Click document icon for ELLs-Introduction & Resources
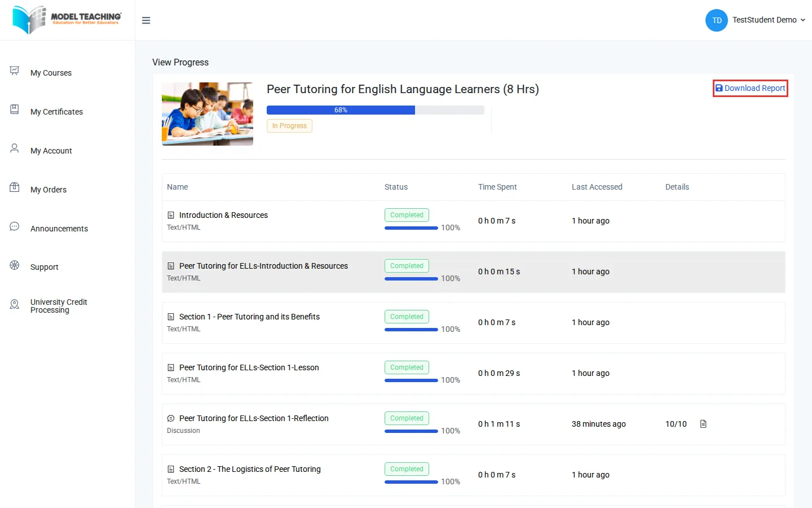Viewport: 812px width, 508px height. (x=171, y=266)
